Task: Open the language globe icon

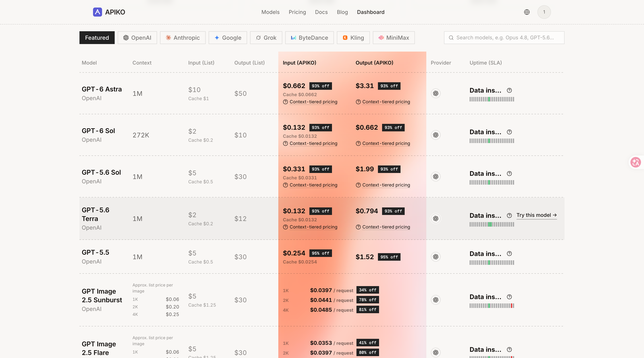Action: 526,12
